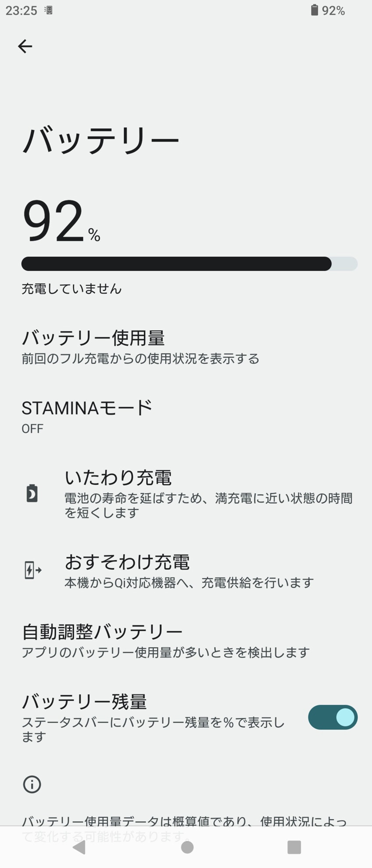This screenshot has width=372, height=868.
Task: Tap the info circle icon
Action: [32, 784]
